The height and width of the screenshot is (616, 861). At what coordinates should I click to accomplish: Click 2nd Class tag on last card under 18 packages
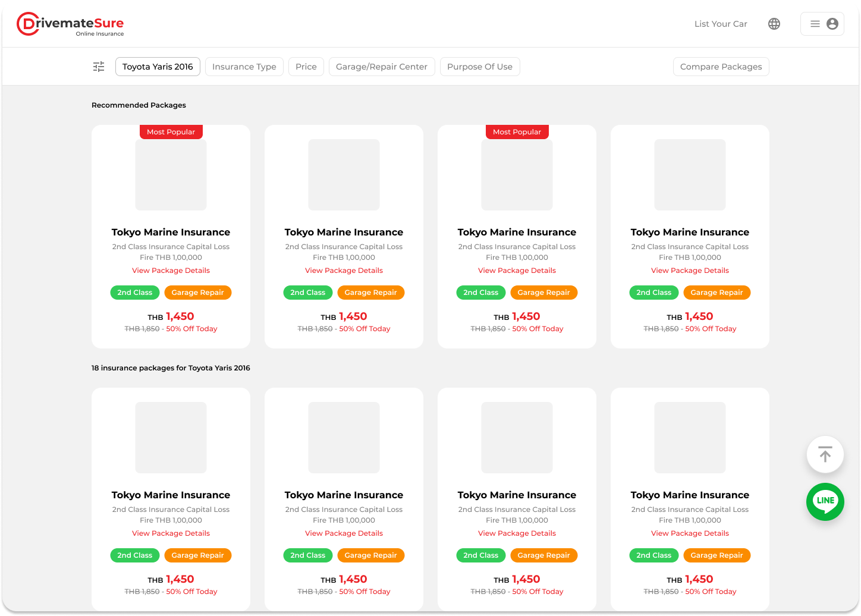coord(654,555)
